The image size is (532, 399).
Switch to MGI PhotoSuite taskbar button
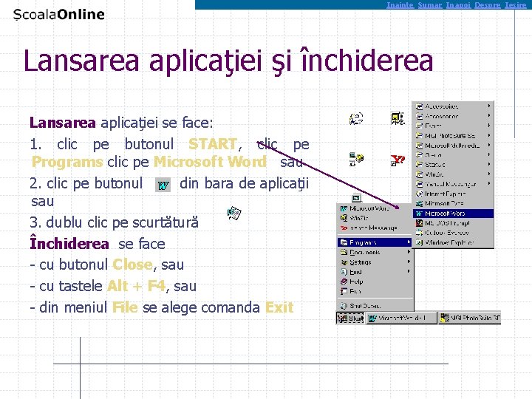coord(470,318)
